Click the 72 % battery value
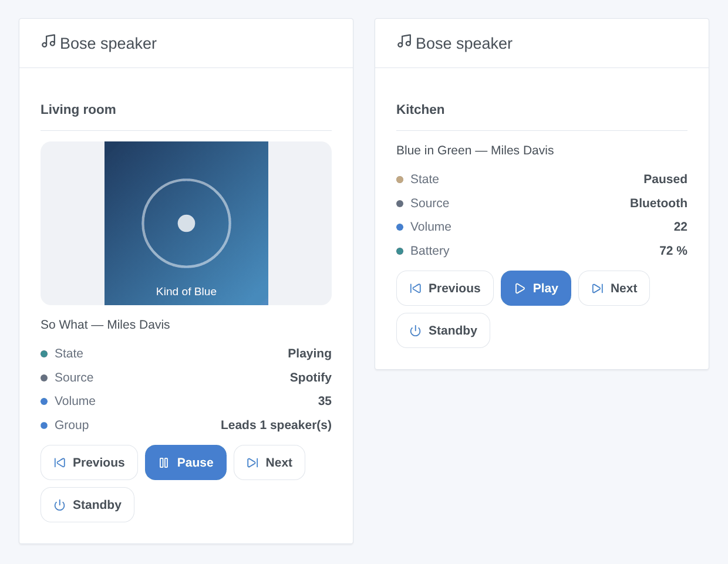This screenshot has width=728, height=564. [673, 251]
